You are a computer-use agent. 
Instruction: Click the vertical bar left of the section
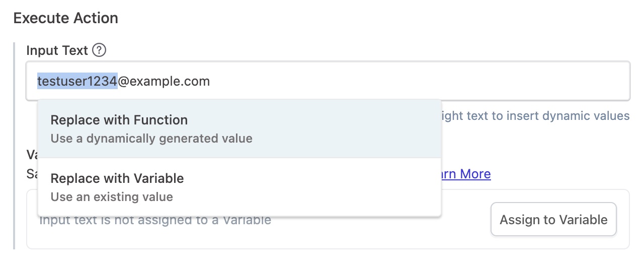[x=15, y=146]
